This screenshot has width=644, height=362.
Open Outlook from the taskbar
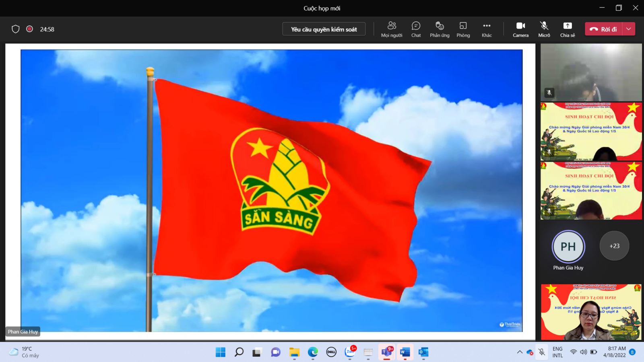[423, 352]
